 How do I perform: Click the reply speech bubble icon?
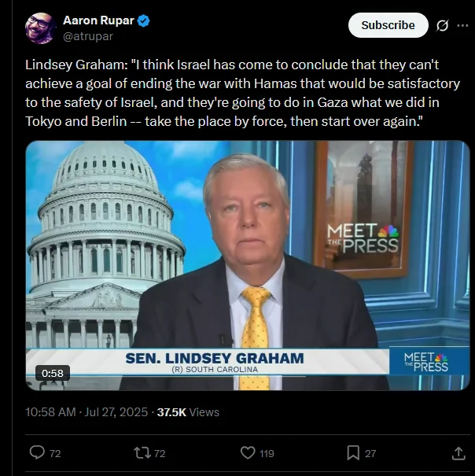click(x=37, y=452)
